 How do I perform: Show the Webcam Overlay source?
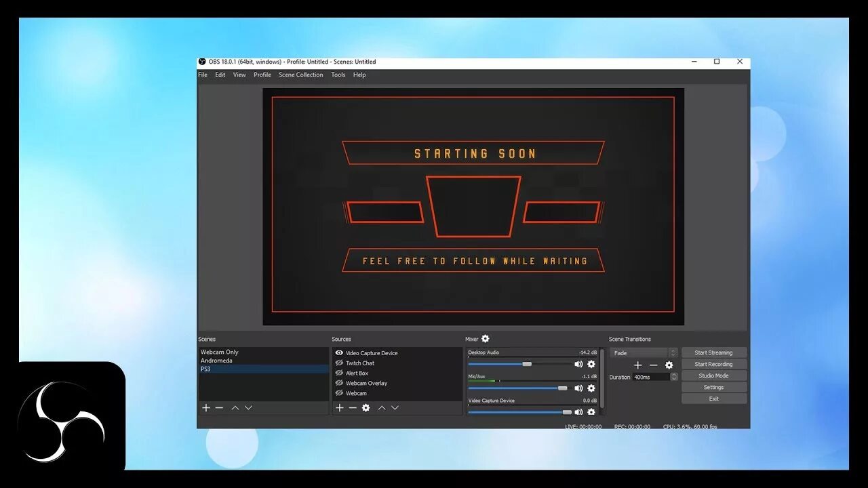pyautogui.click(x=339, y=383)
